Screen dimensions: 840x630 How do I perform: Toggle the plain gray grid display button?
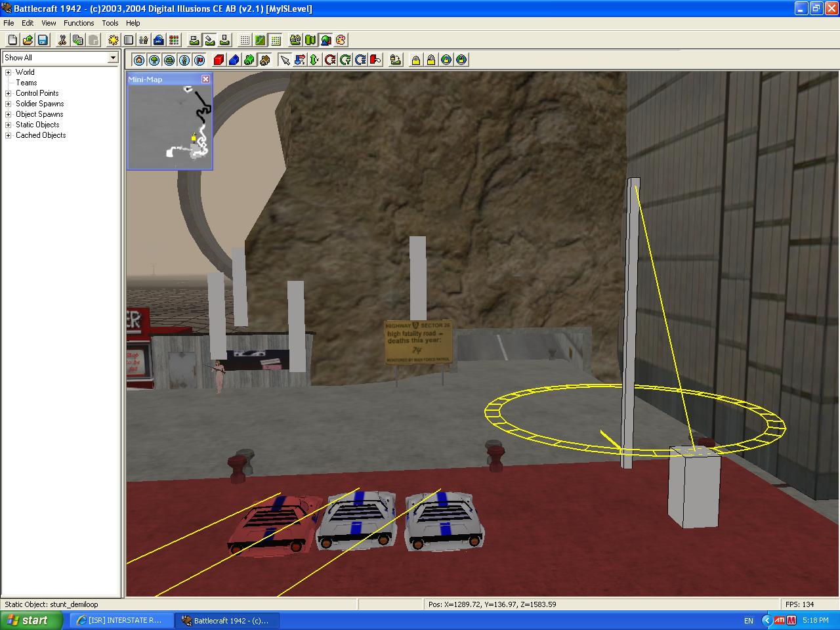[245, 40]
